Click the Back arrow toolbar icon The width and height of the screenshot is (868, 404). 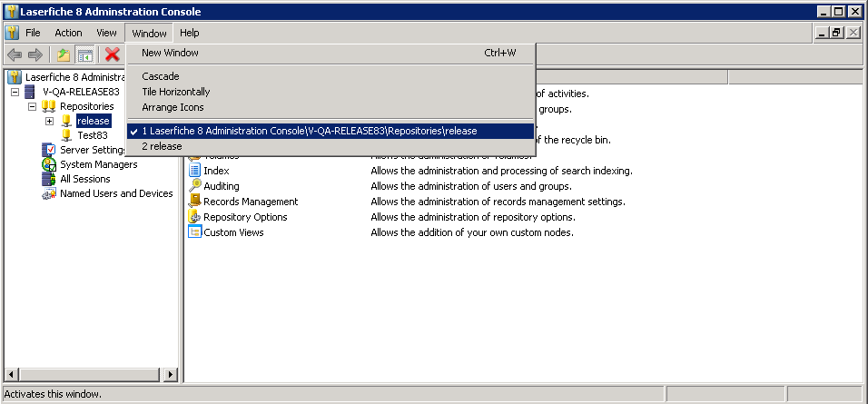tap(15, 54)
